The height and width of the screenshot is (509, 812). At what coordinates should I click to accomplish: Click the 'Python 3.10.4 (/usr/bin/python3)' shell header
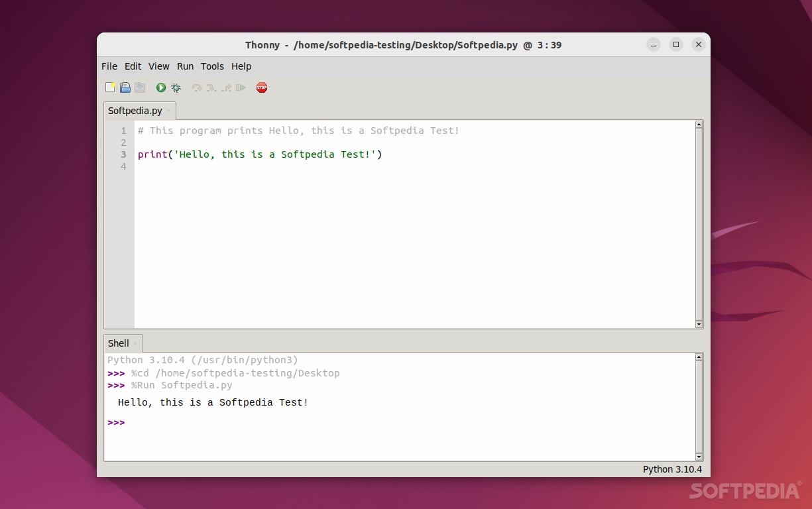tap(203, 360)
